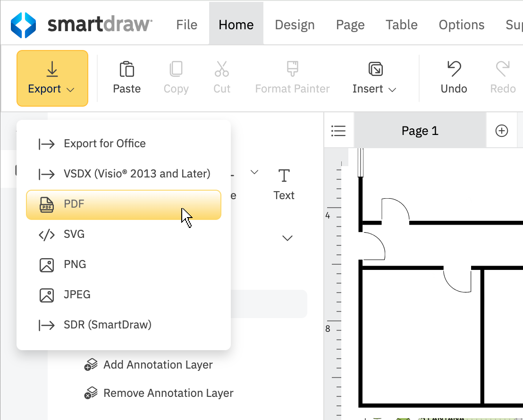The width and height of the screenshot is (523, 420).
Task: Open the Table menu
Action: (x=401, y=25)
